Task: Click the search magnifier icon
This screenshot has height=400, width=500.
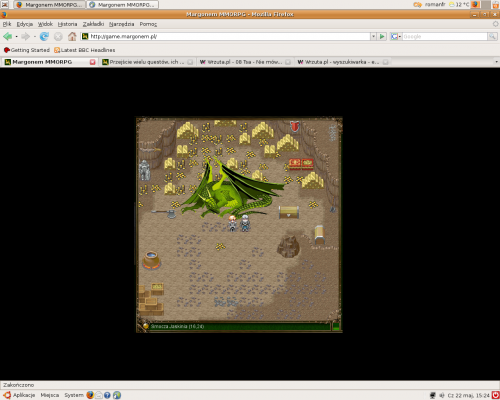Action: [x=492, y=36]
